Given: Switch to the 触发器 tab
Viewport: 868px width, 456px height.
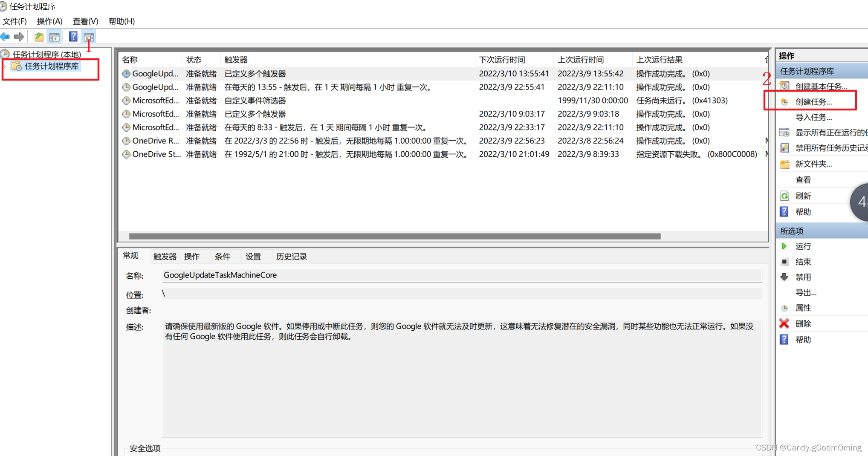Looking at the screenshot, I should pos(165,257).
